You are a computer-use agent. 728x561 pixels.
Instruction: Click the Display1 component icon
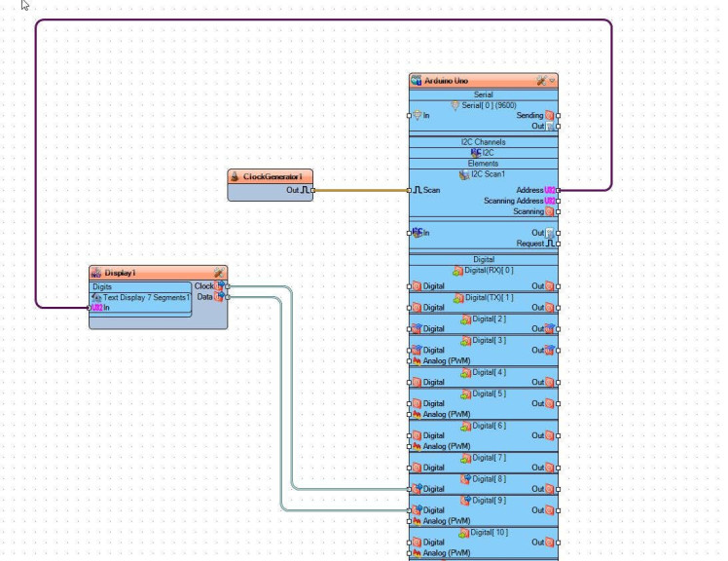pyautogui.click(x=96, y=273)
